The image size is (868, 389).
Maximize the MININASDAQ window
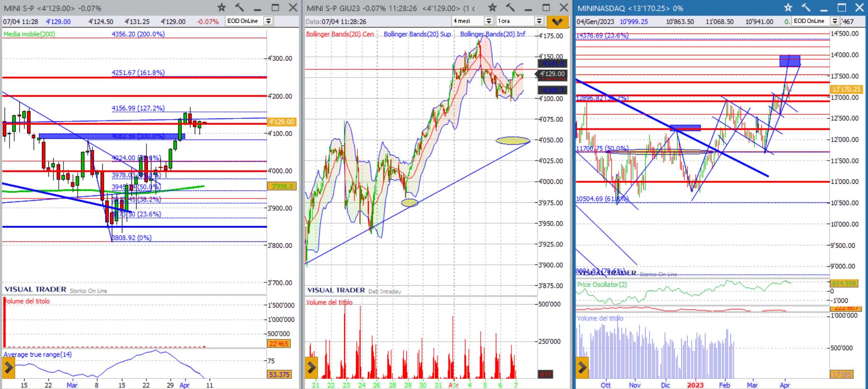(842, 8)
